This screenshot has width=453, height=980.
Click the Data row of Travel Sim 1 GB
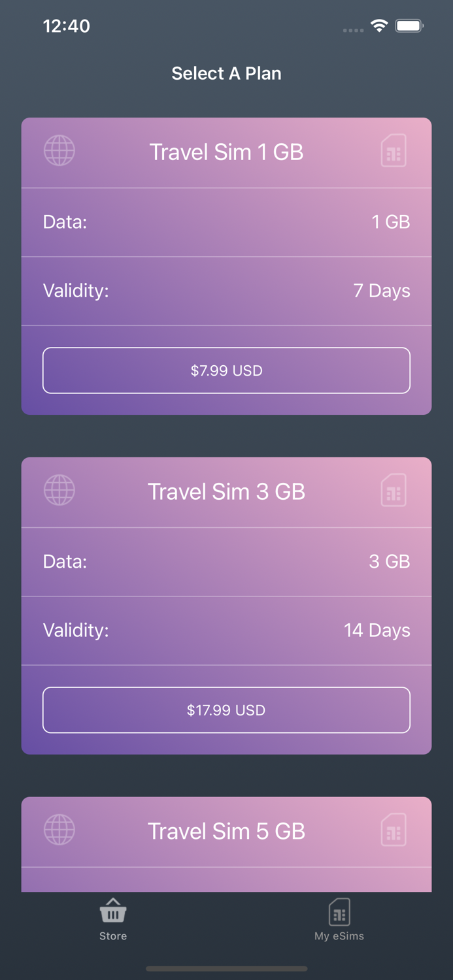coord(226,222)
